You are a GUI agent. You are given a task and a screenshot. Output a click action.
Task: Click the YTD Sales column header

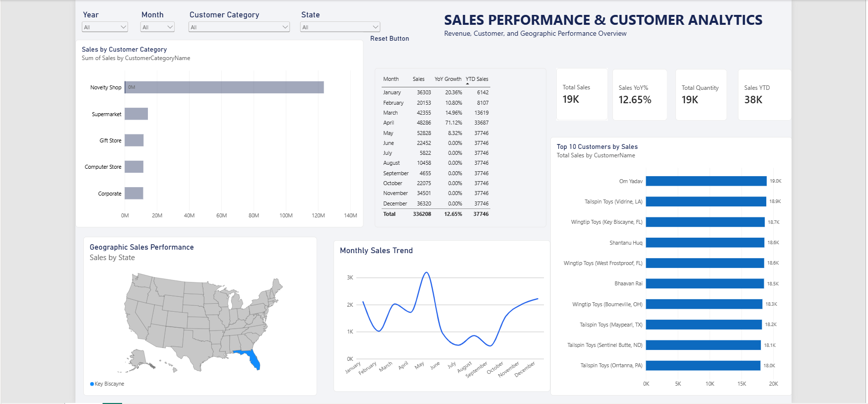click(477, 79)
